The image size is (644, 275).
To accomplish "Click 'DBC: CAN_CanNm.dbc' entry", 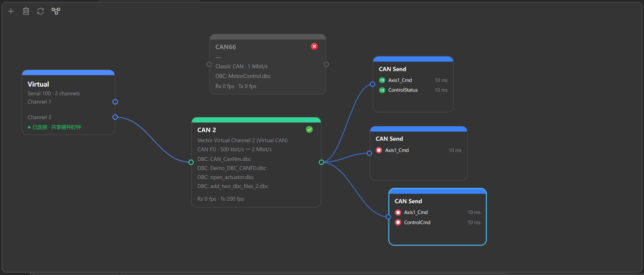I will (224, 159).
